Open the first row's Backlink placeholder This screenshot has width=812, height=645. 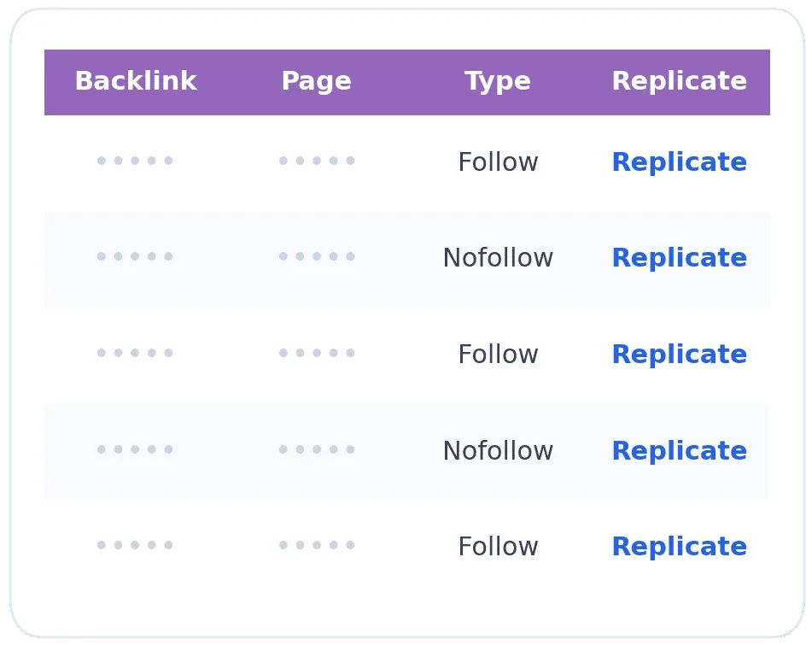[135, 161]
